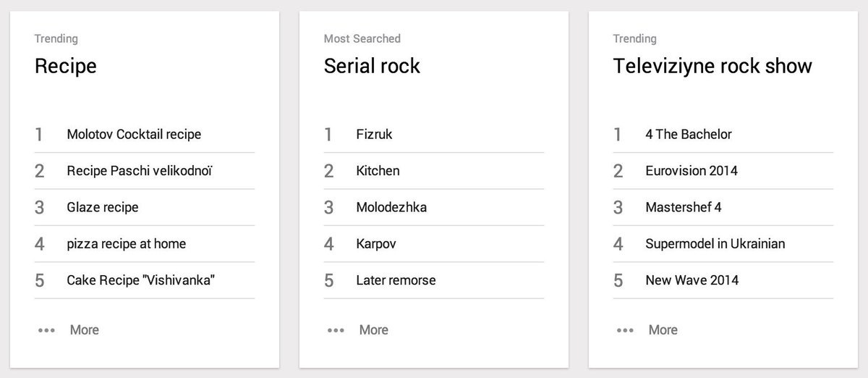Open Molotov Cocktail recipe result
The height and width of the screenshot is (378, 868).
pos(134,135)
